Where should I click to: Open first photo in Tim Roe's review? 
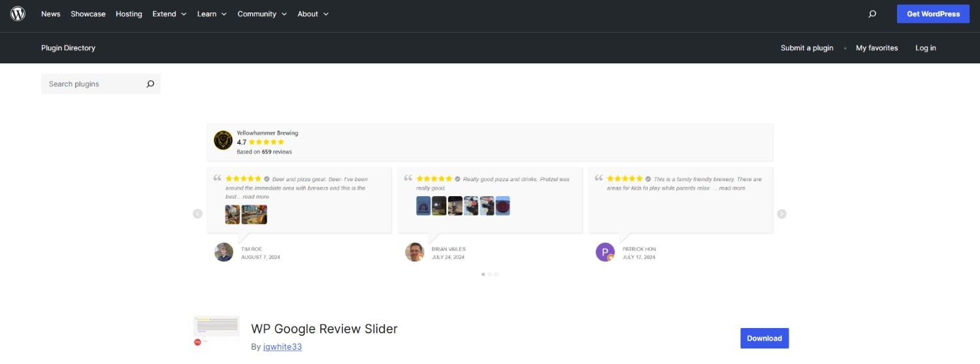pyautogui.click(x=233, y=214)
